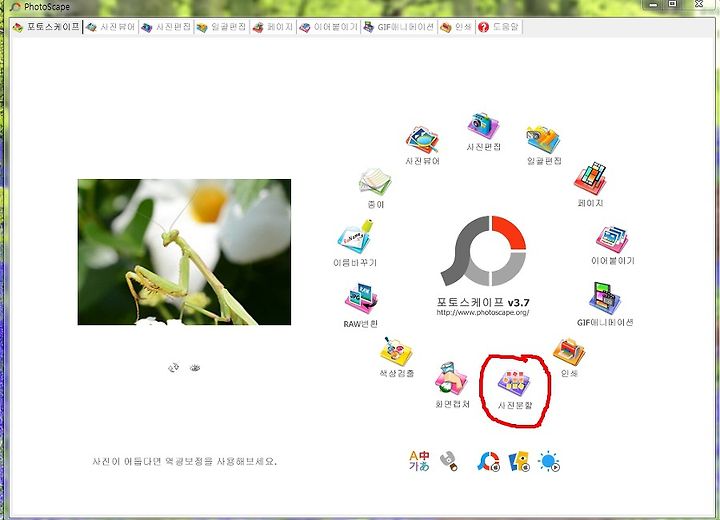Click the eye icon under photo
The width and height of the screenshot is (720, 520).
[195, 367]
